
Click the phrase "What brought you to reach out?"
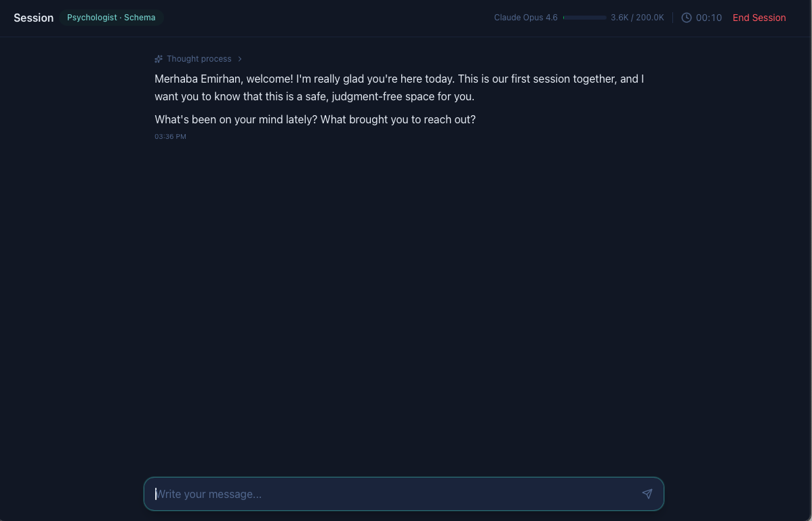pyautogui.click(x=398, y=119)
